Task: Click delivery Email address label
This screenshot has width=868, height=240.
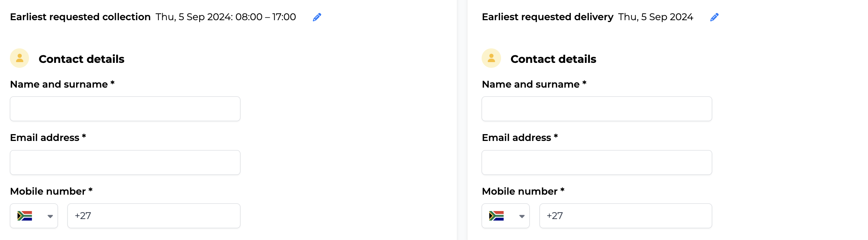Action: pyautogui.click(x=520, y=138)
